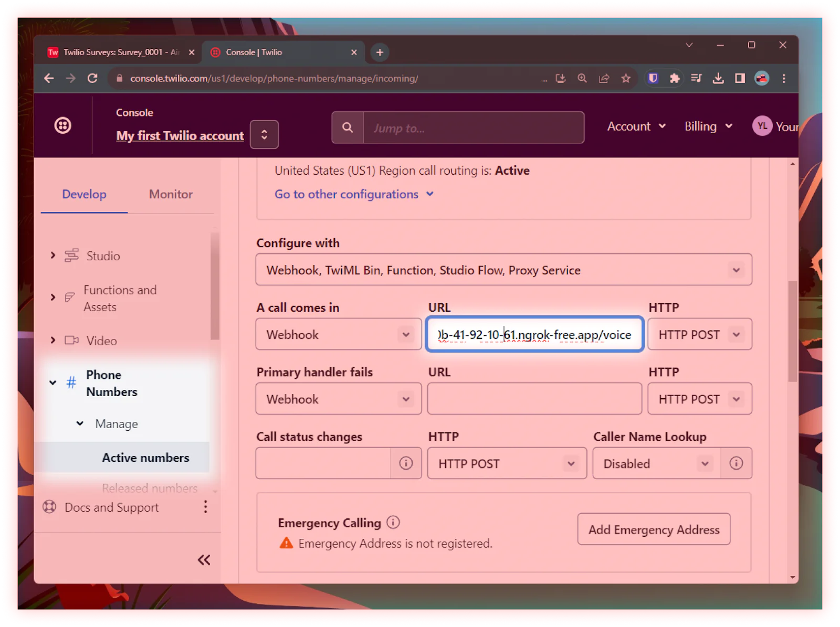Collapse the Manage submenu
This screenshot has height=627, width=840.
pyautogui.click(x=80, y=423)
